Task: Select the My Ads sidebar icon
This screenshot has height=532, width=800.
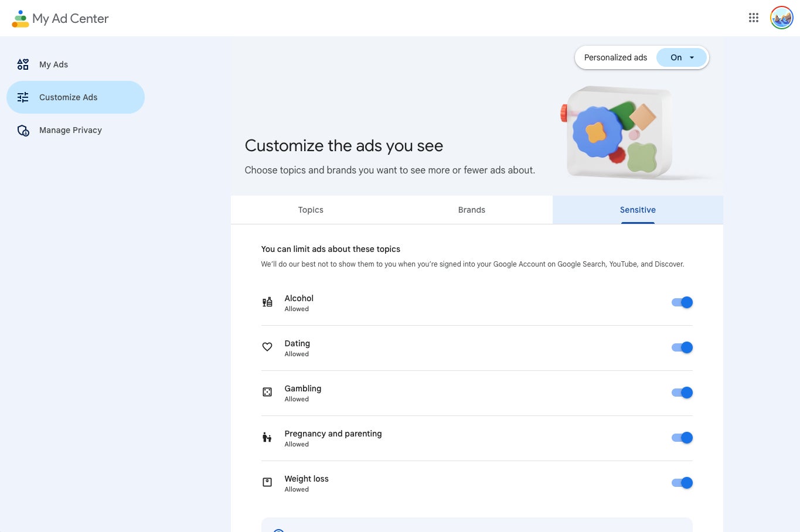Action: click(23, 64)
